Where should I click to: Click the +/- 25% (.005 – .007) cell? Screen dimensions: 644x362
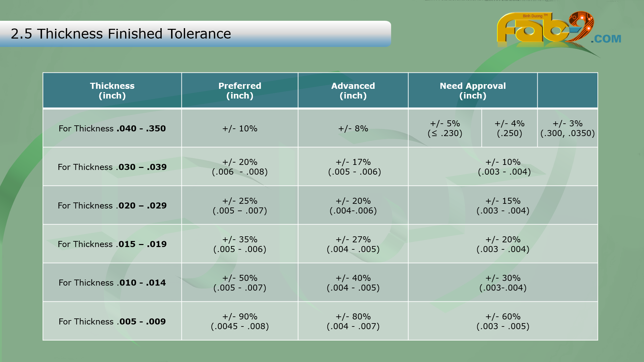point(239,205)
